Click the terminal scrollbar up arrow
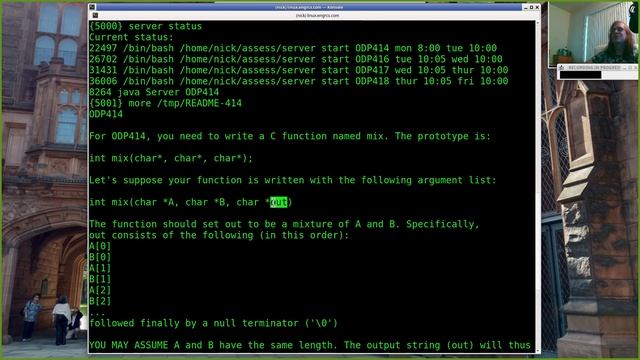This screenshot has width=640, height=360. pos(538,23)
